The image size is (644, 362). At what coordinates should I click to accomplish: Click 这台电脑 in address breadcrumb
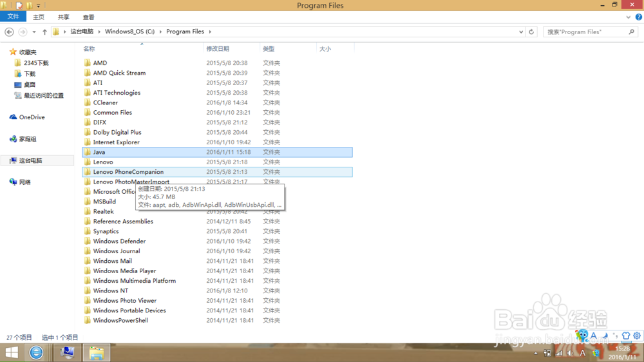(x=82, y=32)
